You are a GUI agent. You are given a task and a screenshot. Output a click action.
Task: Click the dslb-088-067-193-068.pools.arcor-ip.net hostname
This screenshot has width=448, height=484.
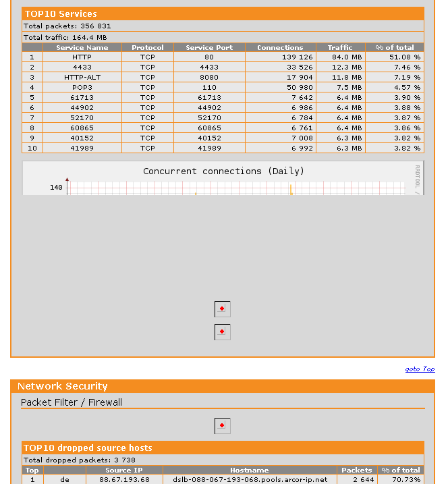250,480
